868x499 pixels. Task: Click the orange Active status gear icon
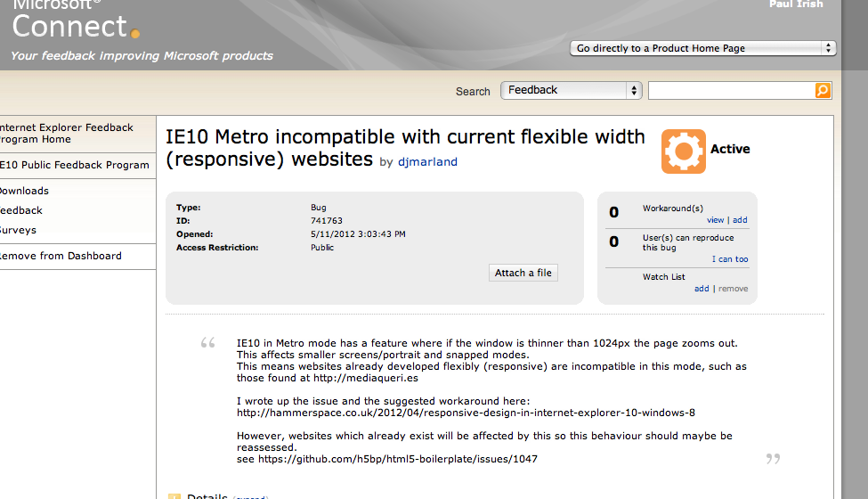point(683,151)
